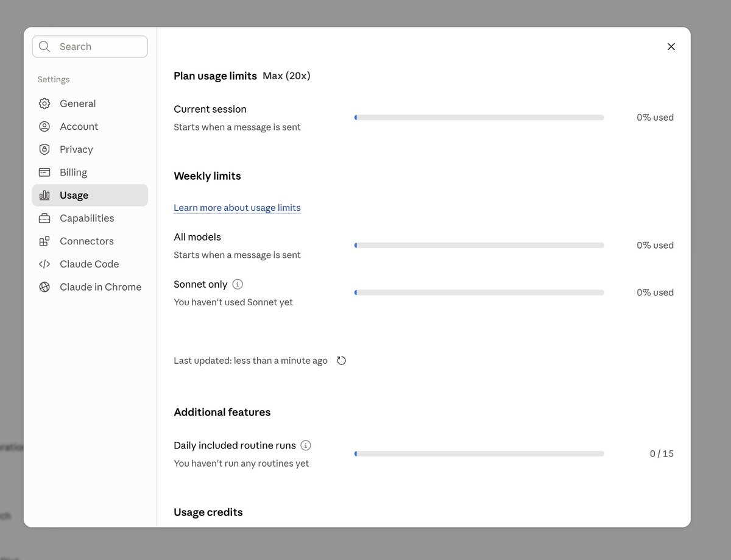Open the Claude in Chrome section
The image size is (731, 560).
tap(90, 287)
